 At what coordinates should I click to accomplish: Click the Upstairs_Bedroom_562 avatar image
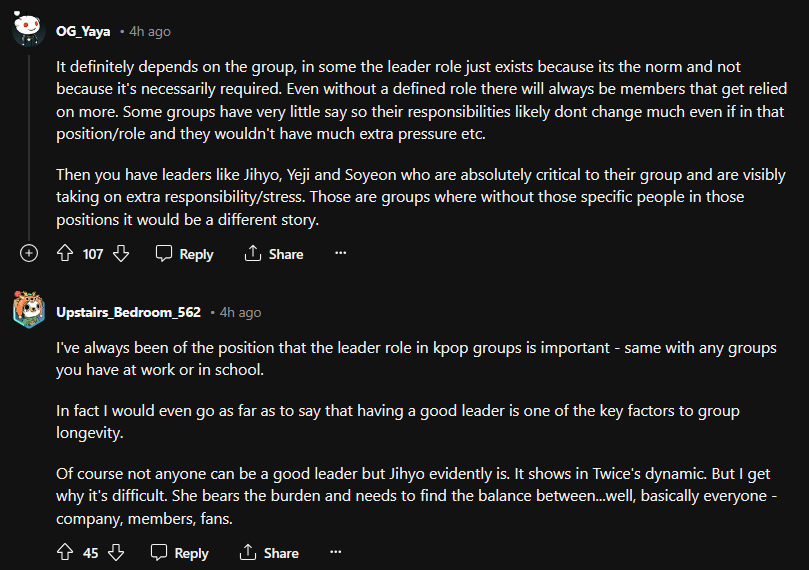coord(28,310)
